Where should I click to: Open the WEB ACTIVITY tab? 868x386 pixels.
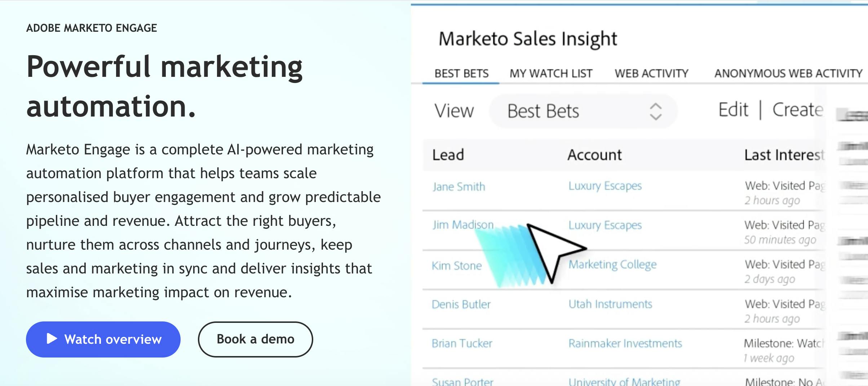click(651, 73)
